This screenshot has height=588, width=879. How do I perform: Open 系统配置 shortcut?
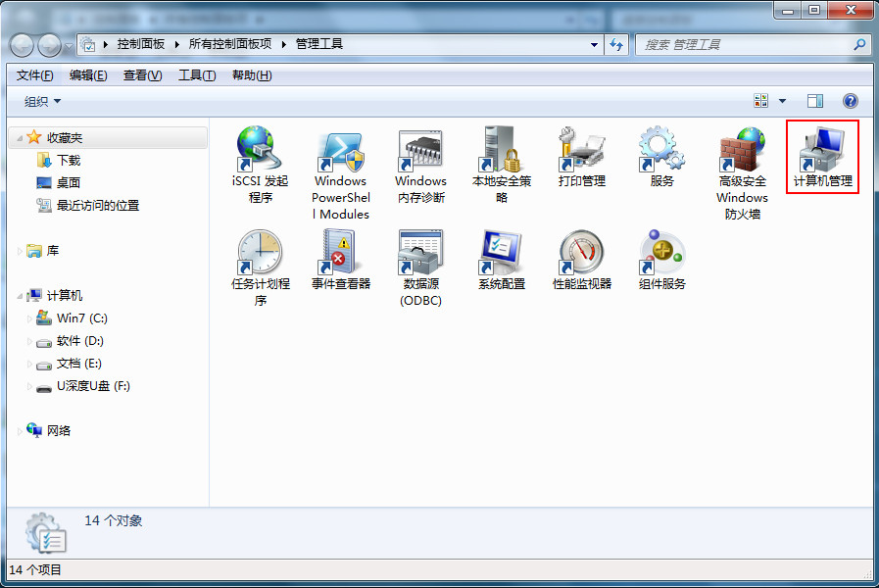501,260
